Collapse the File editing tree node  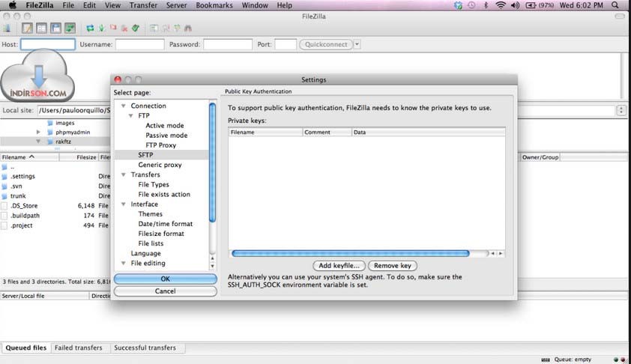click(x=123, y=263)
